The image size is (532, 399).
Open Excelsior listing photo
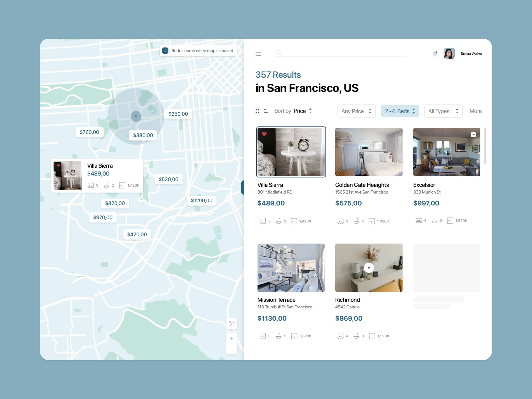447,152
